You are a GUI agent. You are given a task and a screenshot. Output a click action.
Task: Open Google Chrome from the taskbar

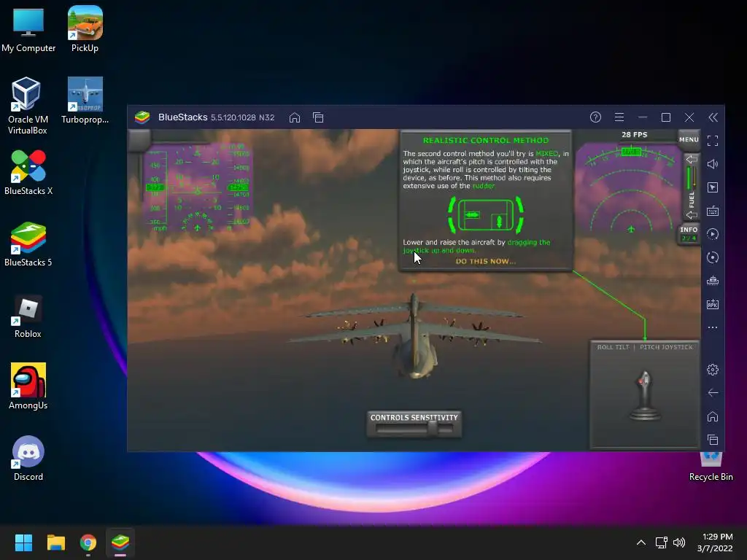88,542
